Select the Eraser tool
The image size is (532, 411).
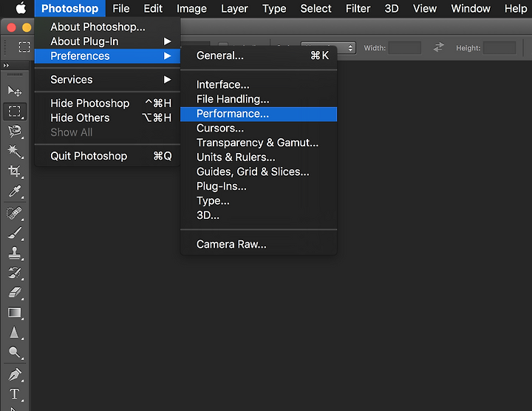pos(15,293)
